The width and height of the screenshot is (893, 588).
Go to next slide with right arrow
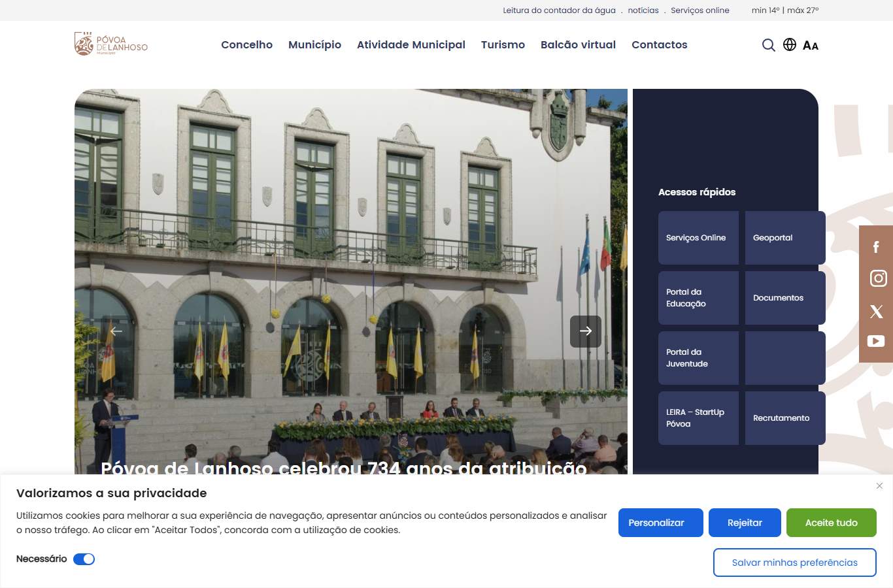[x=586, y=331]
